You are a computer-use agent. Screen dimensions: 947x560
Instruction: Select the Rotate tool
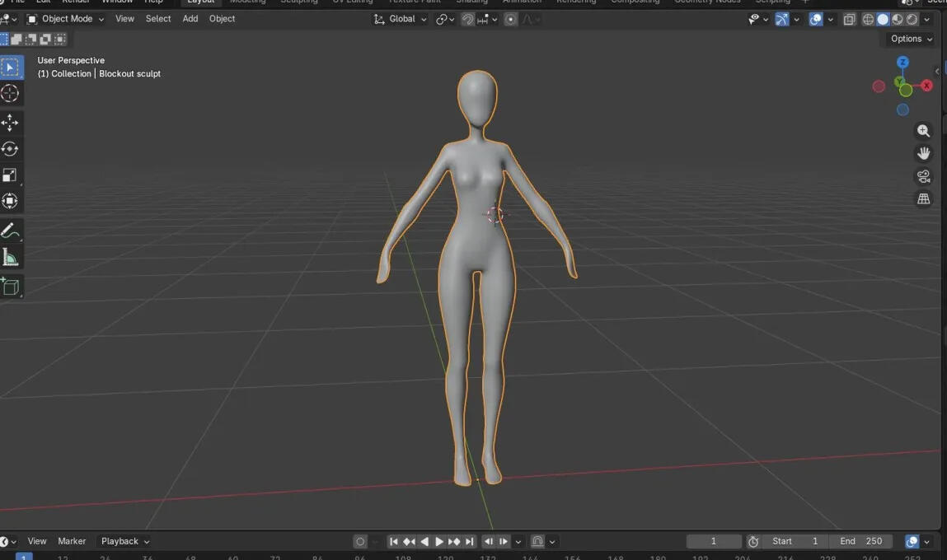10,149
